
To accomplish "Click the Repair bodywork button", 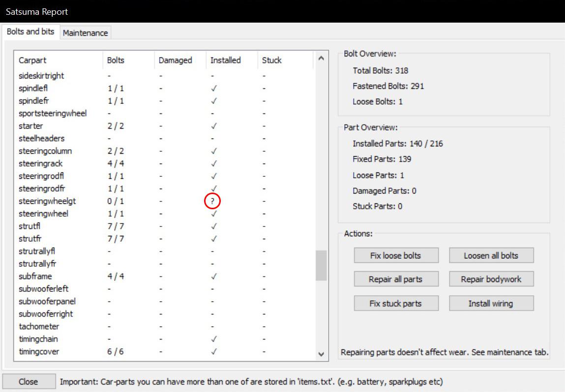I will [x=491, y=280].
